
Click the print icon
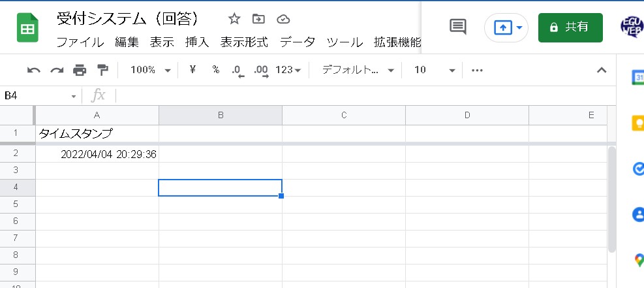pos(80,70)
